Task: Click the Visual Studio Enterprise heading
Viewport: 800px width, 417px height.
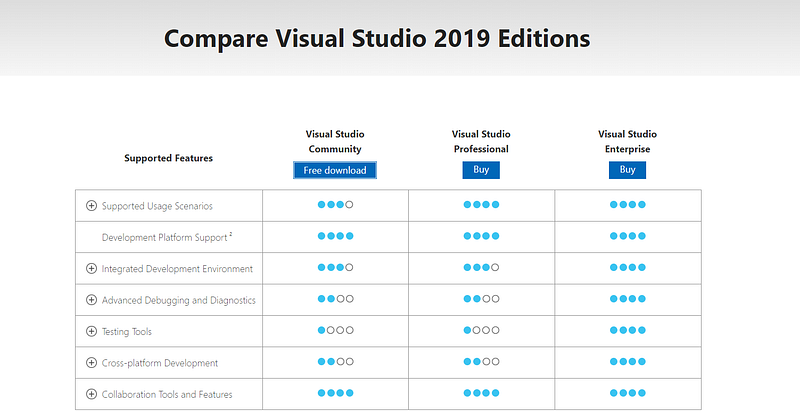Action: [627, 141]
